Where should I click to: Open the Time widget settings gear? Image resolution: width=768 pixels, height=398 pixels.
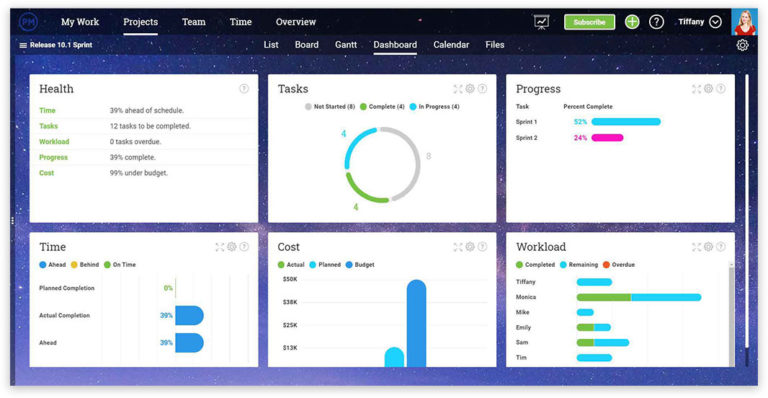232,247
